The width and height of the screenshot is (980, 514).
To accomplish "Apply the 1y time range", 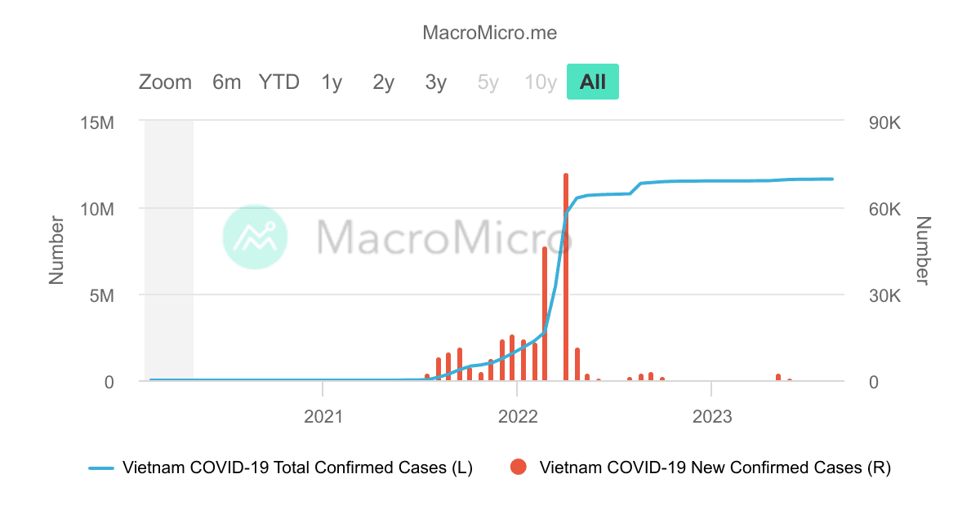I will click(331, 82).
